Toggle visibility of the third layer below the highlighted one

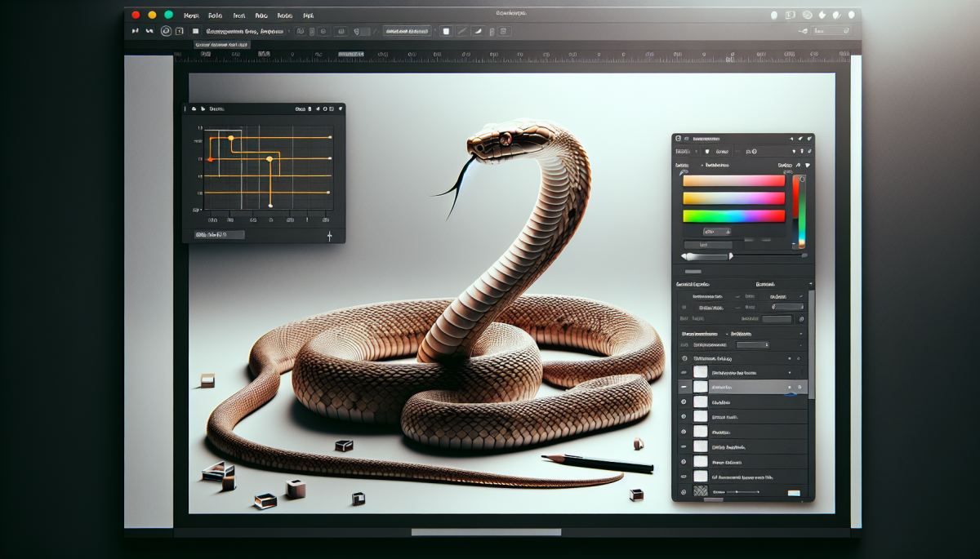tap(684, 432)
